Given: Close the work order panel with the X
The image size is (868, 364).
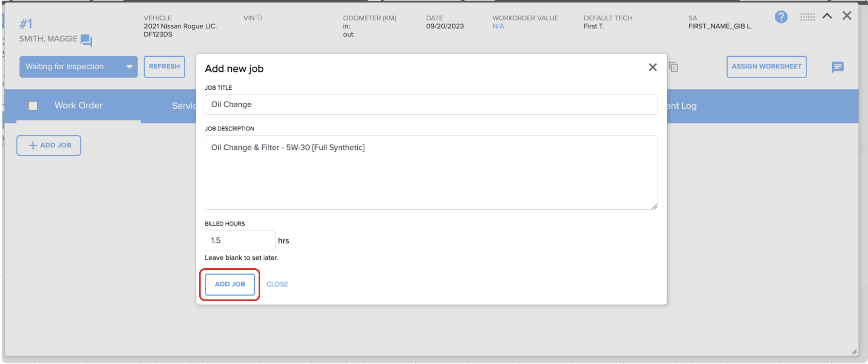Looking at the screenshot, I should [847, 16].
